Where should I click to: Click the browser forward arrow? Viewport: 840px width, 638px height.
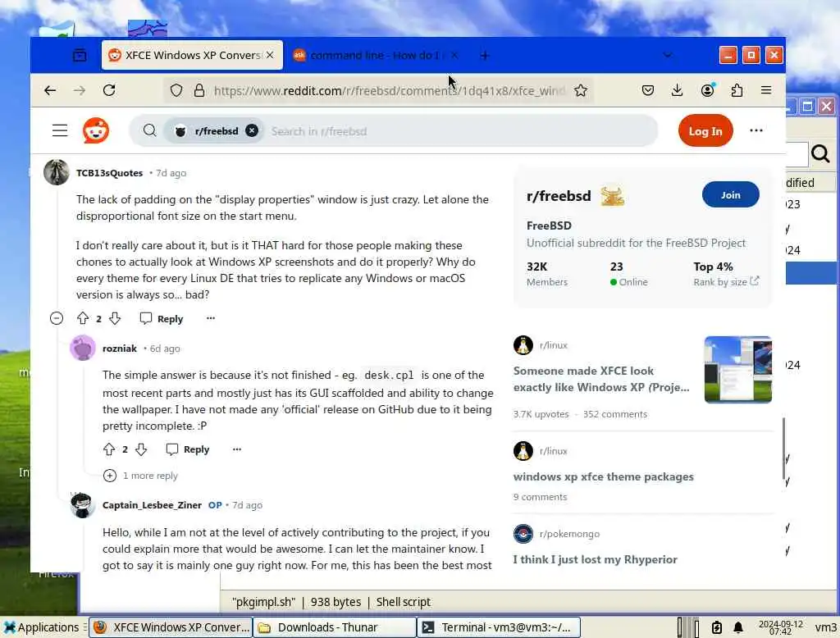(80, 90)
